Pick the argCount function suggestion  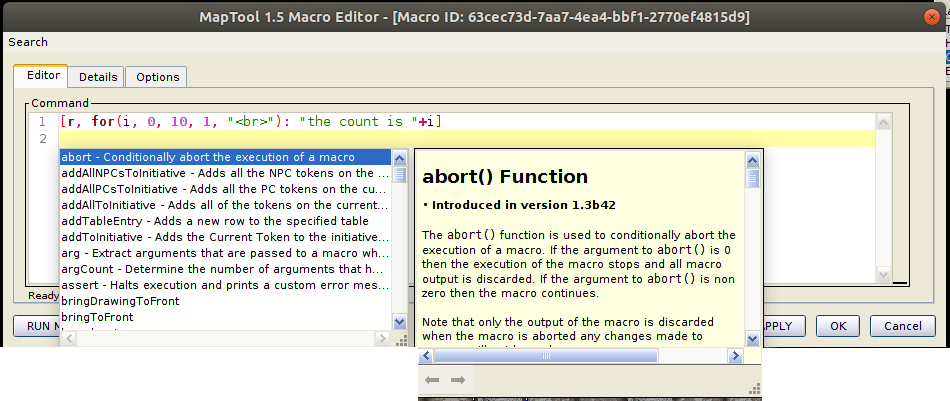tap(225, 269)
